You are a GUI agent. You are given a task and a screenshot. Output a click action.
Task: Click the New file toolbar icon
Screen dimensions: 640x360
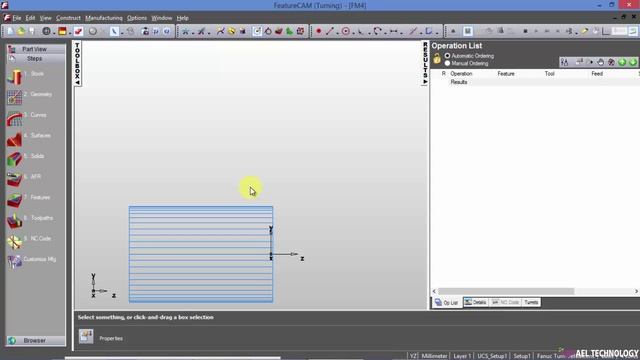[10, 31]
